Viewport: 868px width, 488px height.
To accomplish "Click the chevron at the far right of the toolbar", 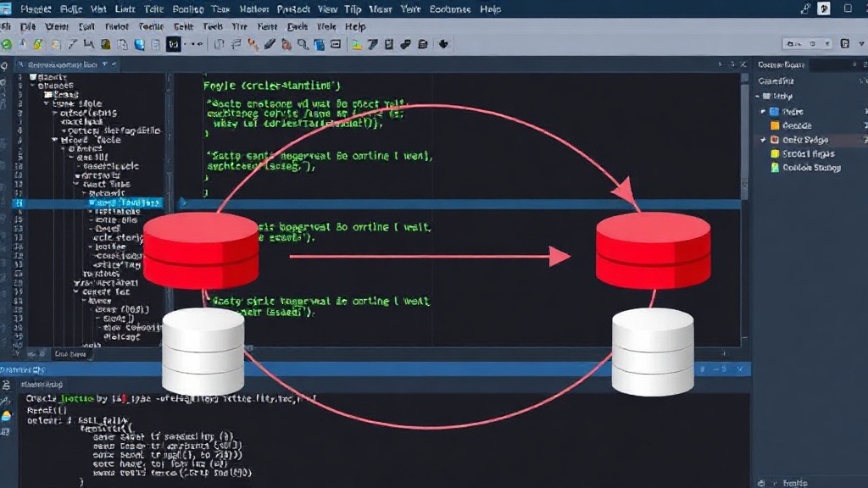I will [862, 43].
